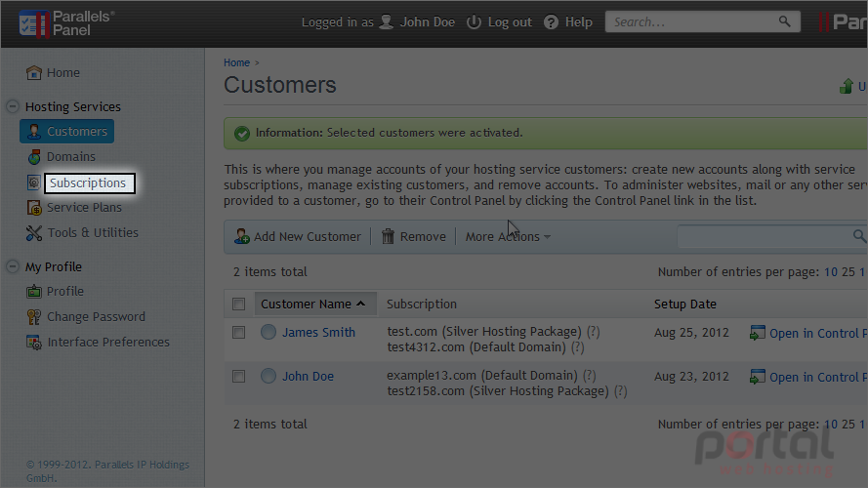Open the Interface Preferences icon
The height and width of the screenshot is (488, 868).
tap(34, 343)
